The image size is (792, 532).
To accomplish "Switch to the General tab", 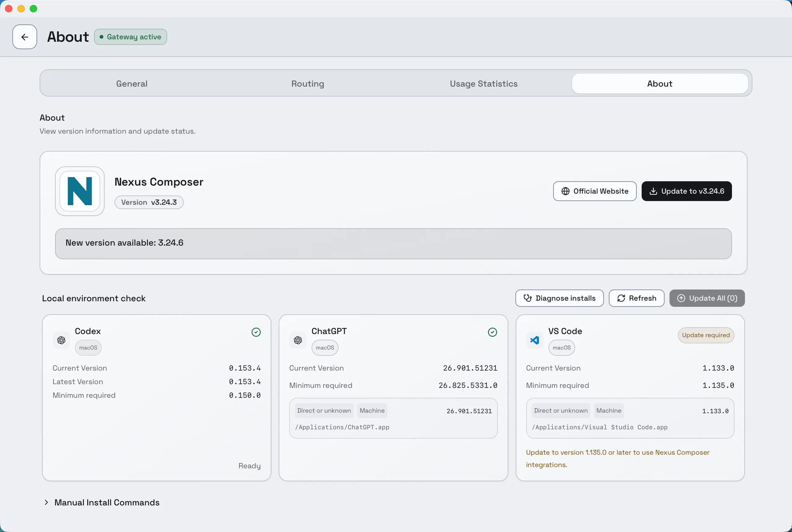I will (132, 84).
